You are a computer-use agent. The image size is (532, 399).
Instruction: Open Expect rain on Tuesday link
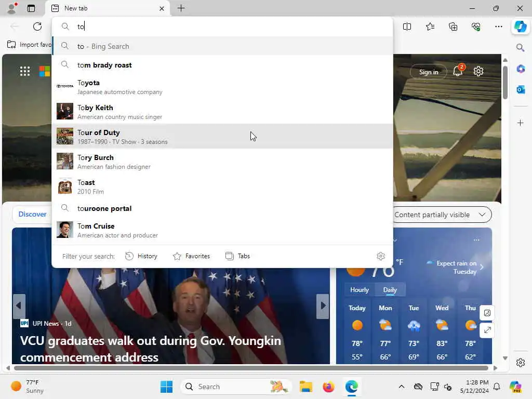click(x=455, y=267)
